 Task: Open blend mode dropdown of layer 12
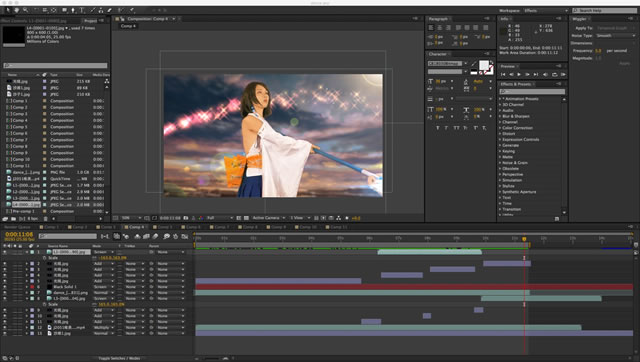point(104,327)
